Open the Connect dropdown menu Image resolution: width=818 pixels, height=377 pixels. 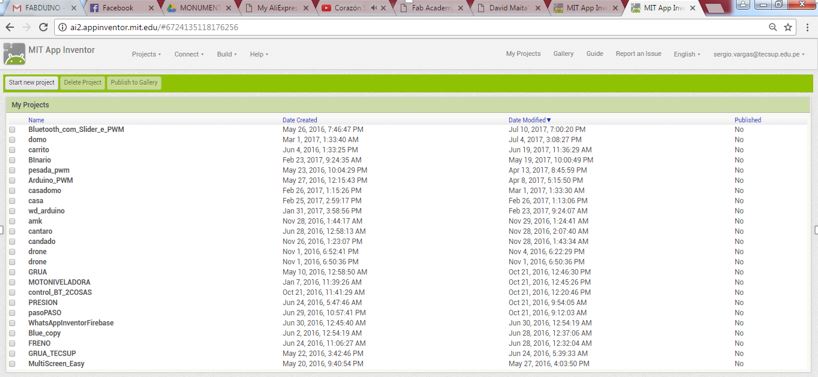click(x=188, y=54)
